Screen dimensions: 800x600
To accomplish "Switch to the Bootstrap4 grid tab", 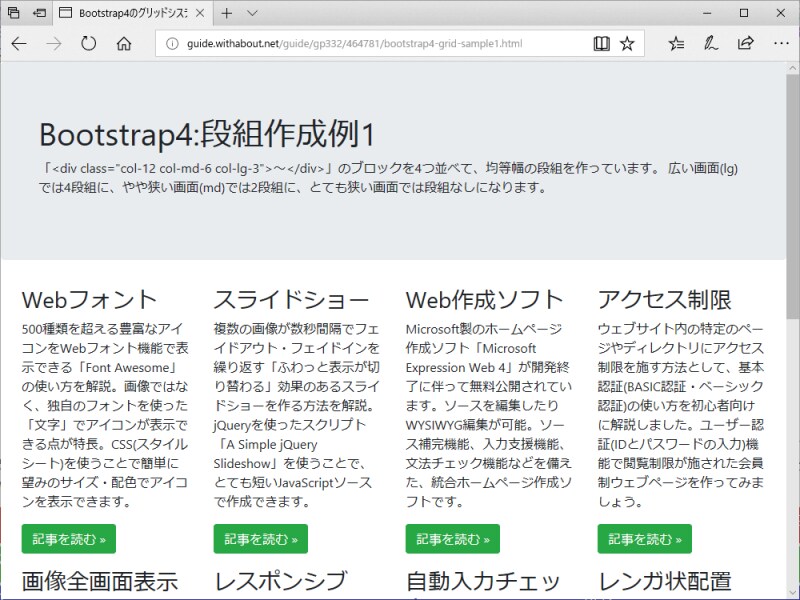I will pyautogui.click(x=130, y=13).
